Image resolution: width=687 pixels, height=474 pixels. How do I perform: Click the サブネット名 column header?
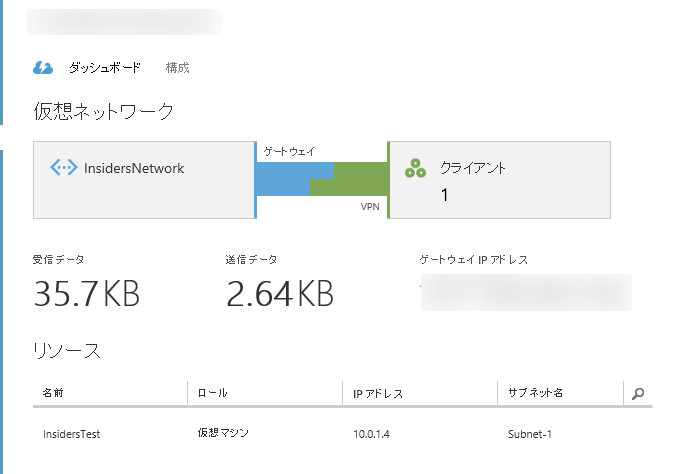531,394
